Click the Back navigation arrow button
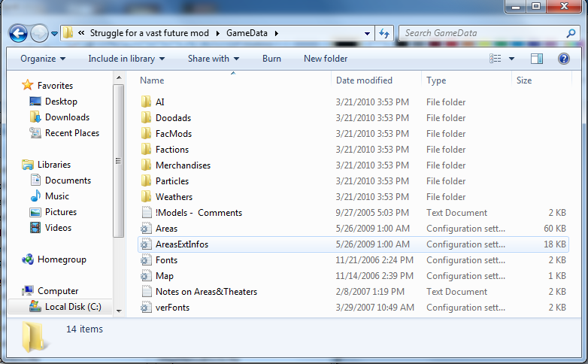The height and width of the screenshot is (364, 588). [19, 33]
